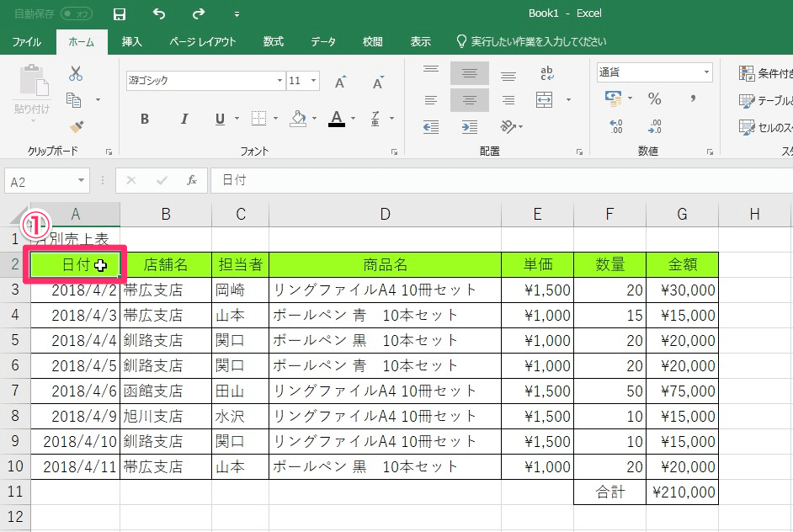
Task: Open the 校閲 tab
Action: point(373,42)
